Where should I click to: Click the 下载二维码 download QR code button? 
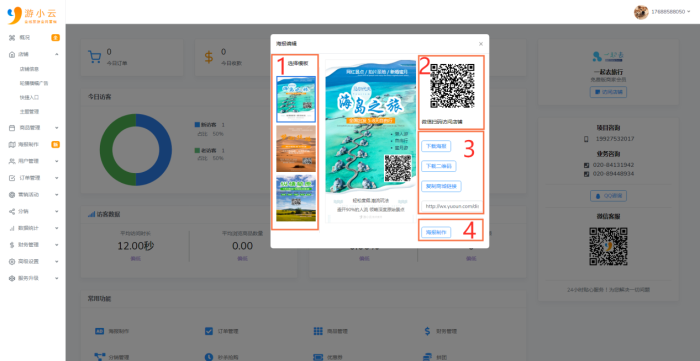[x=438, y=166]
